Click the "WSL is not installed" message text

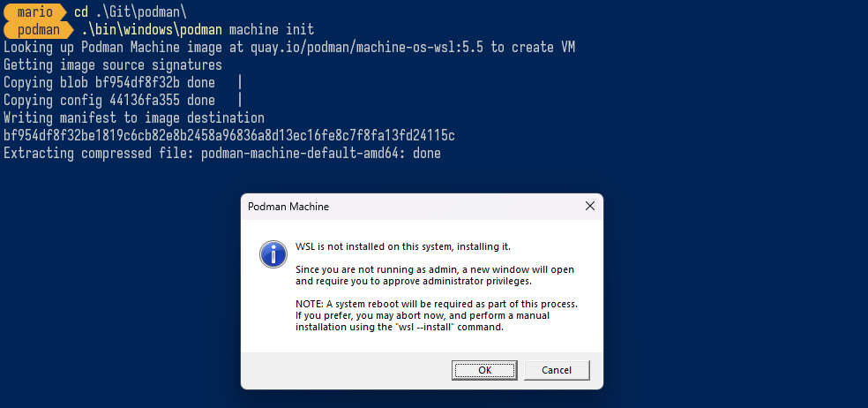(x=403, y=246)
